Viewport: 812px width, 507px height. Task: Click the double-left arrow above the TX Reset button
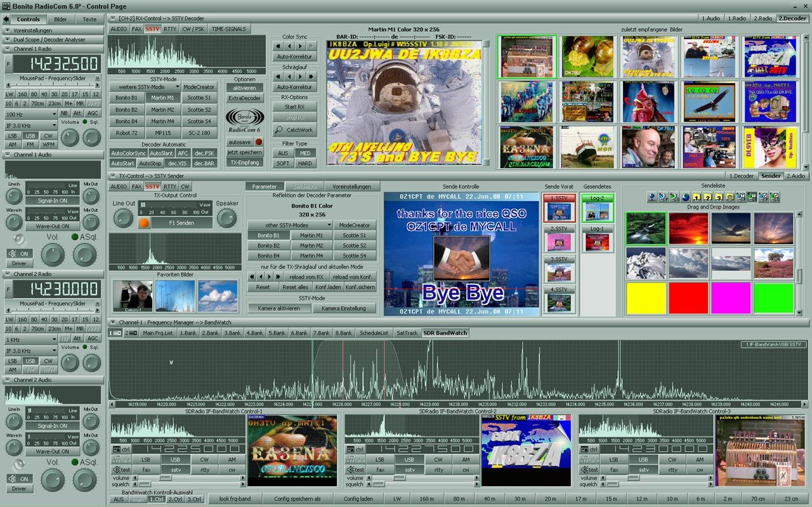click(x=252, y=277)
